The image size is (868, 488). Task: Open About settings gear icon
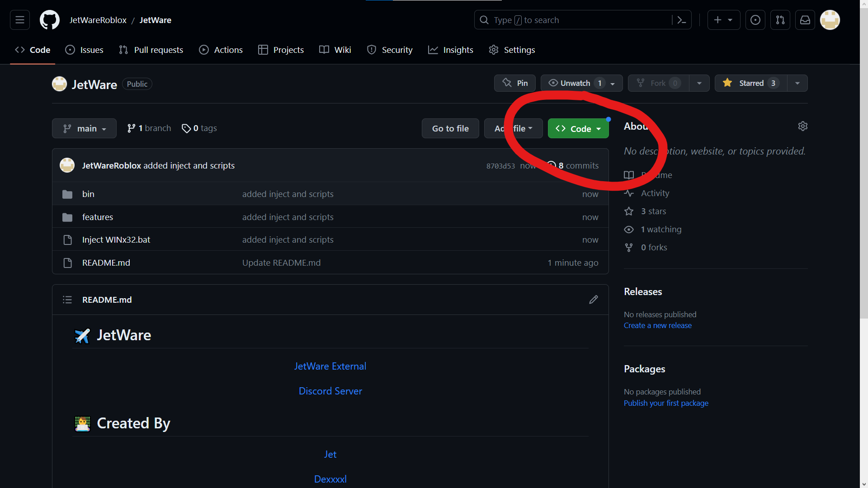click(803, 126)
